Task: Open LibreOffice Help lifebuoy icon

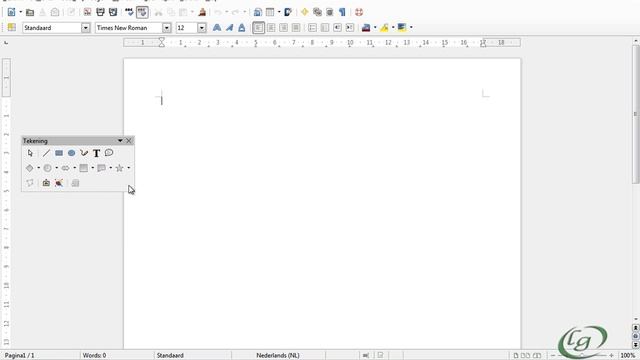Action: click(x=359, y=12)
